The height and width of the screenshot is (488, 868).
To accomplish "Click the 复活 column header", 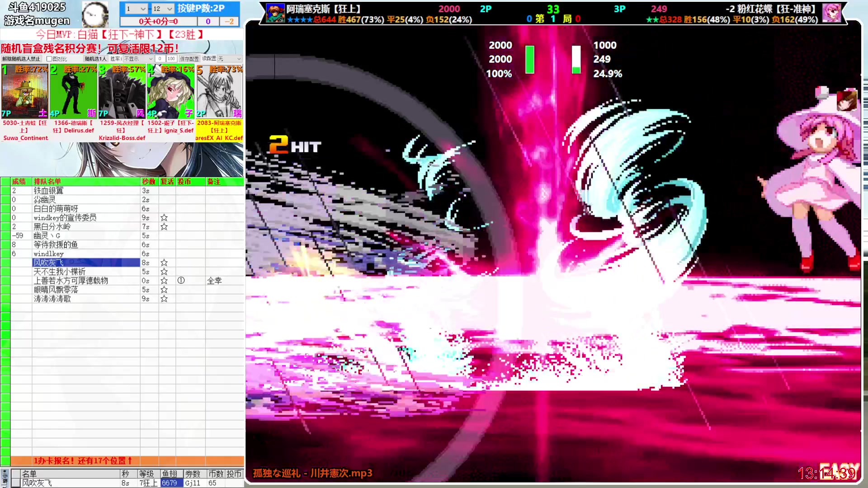I will (x=167, y=182).
